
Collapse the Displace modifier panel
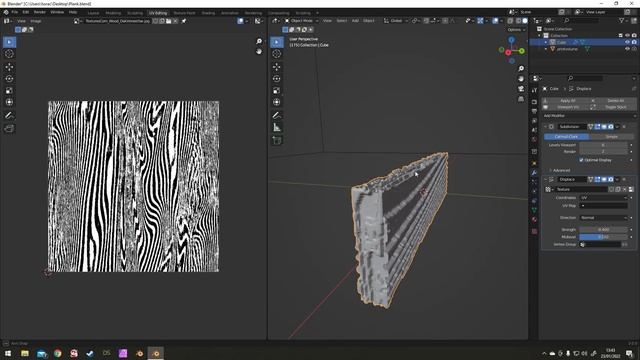pos(546,179)
